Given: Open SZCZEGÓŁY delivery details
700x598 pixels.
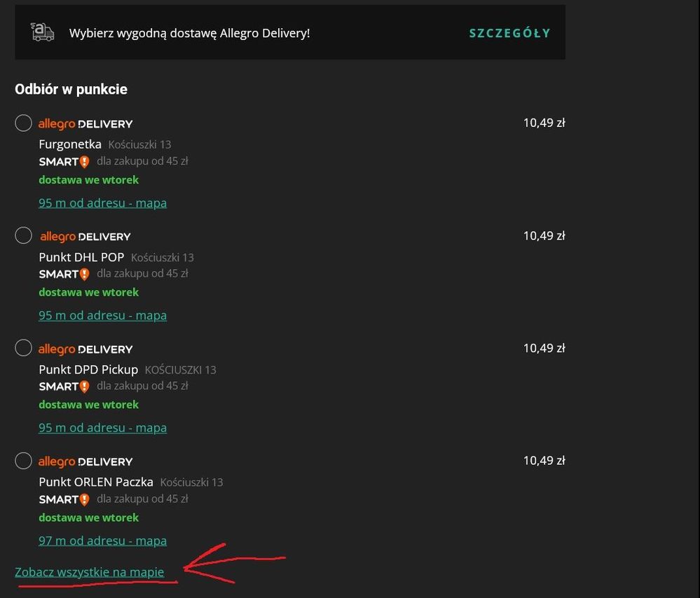Looking at the screenshot, I should pos(509,33).
